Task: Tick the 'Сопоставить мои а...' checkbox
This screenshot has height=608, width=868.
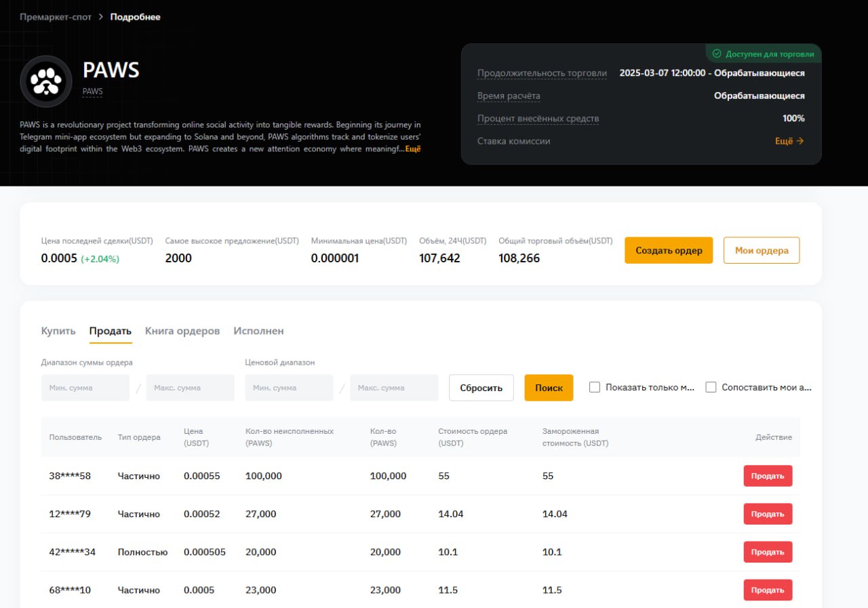Action: (711, 387)
